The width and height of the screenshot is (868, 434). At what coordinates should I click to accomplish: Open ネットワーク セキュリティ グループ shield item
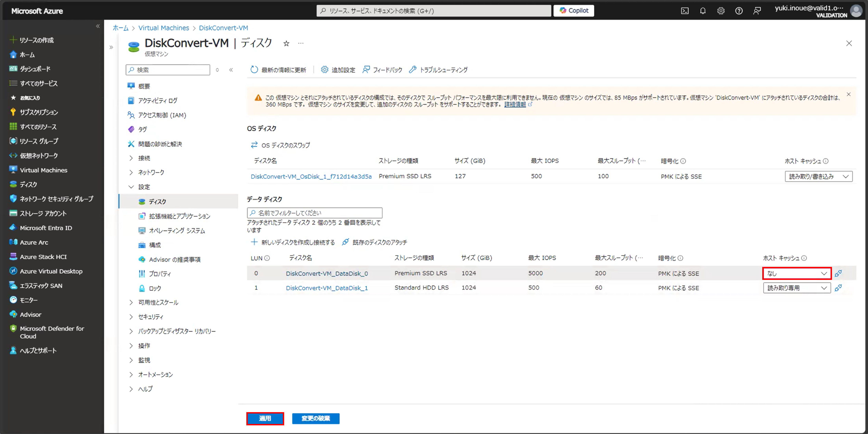pos(51,199)
